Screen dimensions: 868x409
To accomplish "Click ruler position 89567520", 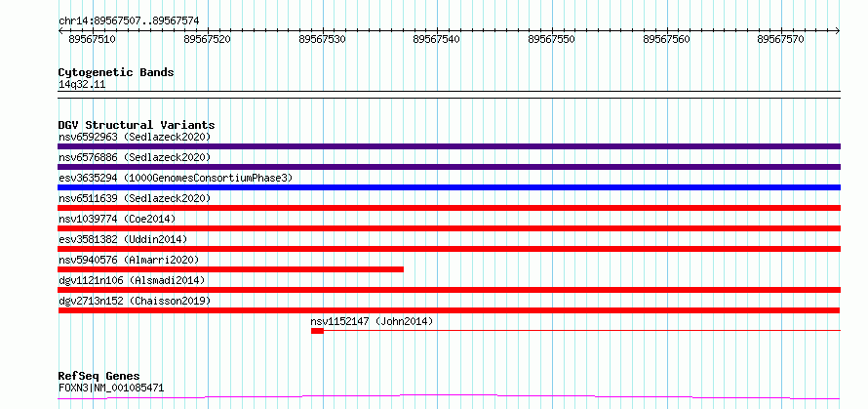I will 208,39.
